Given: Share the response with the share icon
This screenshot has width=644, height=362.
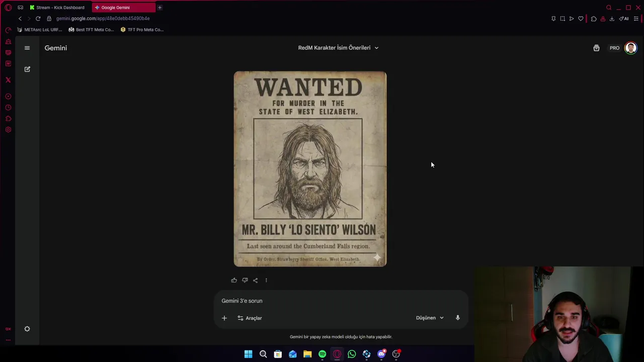Looking at the screenshot, I should coord(255,280).
